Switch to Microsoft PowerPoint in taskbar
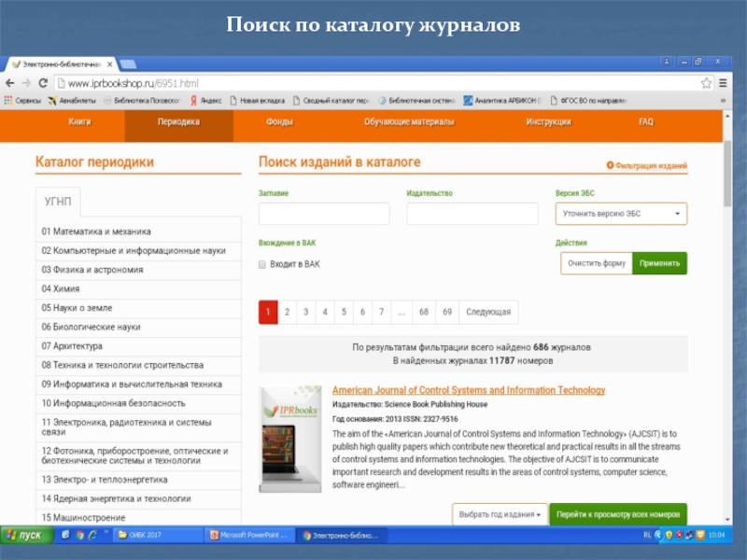Image resolution: width=747 pixels, height=560 pixels. [x=250, y=535]
